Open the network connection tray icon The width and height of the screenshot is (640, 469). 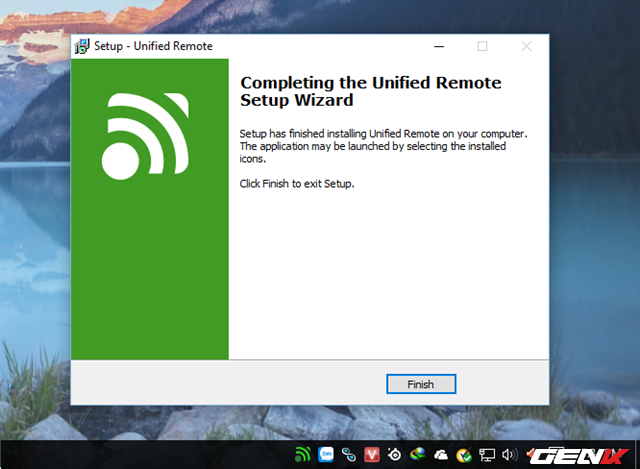[487, 455]
